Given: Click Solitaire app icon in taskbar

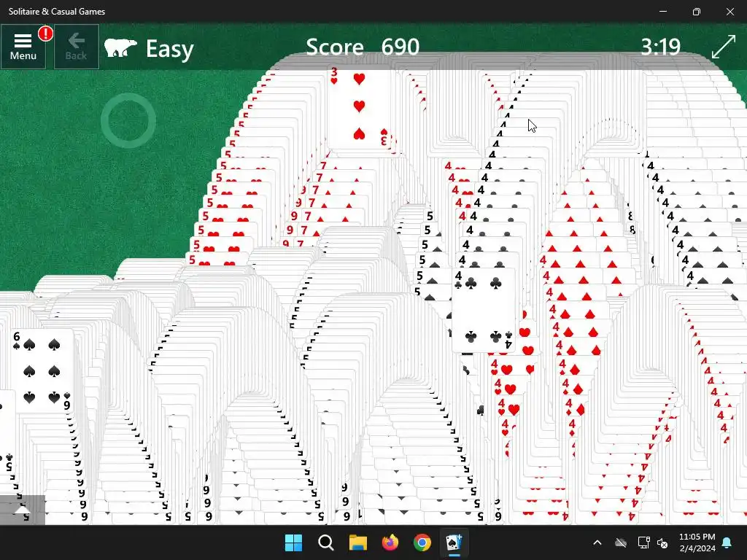Looking at the screenshot, I should coord(454,542).
